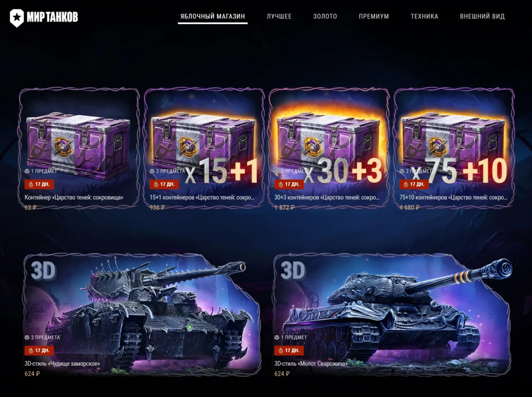Image resolution: width=532 pixels, height=397 pixels.
Task: Open link Контейнер «Царство теней: сокровища»
Action: [x=74, y=197]
